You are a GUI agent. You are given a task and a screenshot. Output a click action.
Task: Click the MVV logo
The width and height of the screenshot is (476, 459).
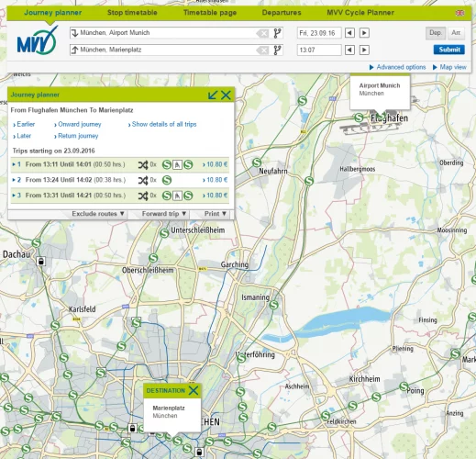tap(37, 41)
